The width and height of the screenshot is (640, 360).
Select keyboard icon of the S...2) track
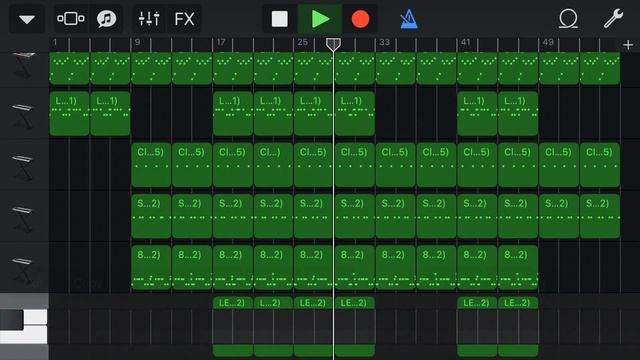point(22,219)
